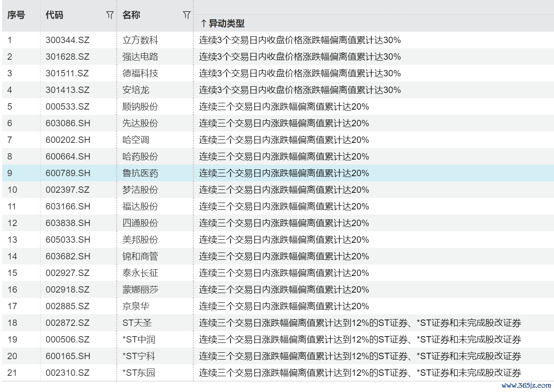Select stock code 605033.SH
This screenshot has width=554, height=392.
click(68, 240)
